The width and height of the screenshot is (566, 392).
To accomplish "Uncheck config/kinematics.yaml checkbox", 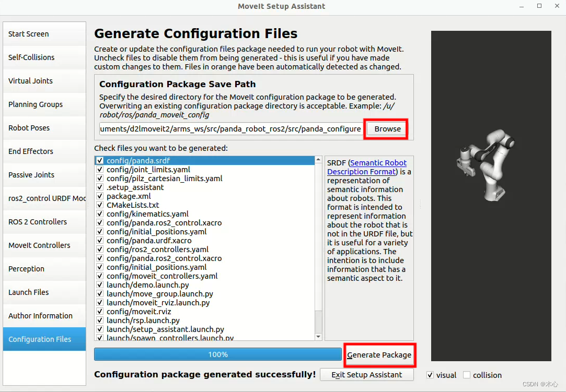I will (x=100, y=214).
